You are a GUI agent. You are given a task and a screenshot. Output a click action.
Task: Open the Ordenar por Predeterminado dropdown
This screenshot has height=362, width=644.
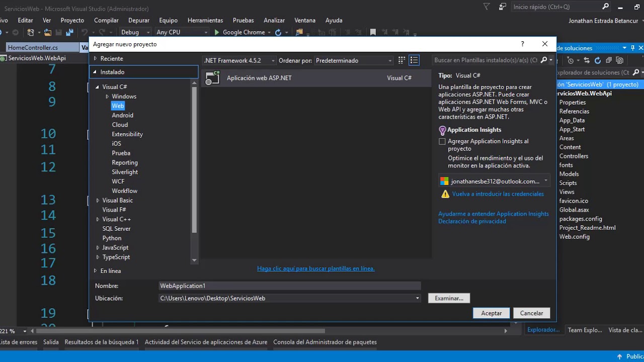pyautogui.click(x=354, y=60)
